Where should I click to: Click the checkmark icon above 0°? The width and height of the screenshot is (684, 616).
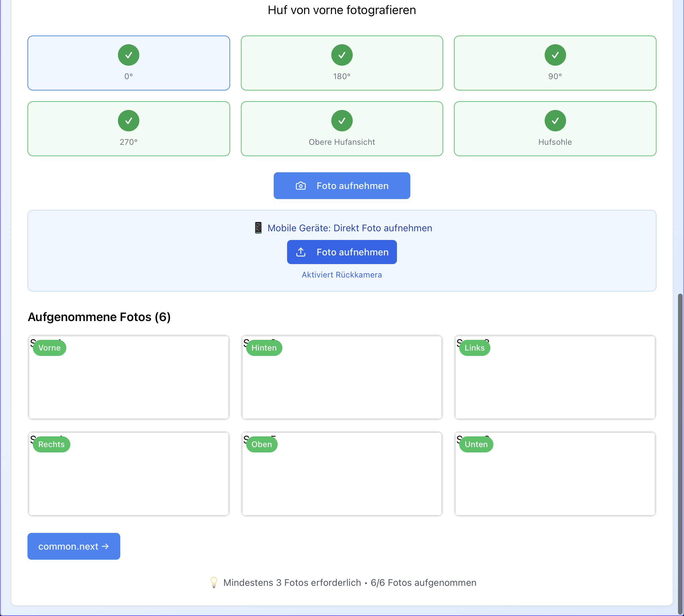coord(129,55)
